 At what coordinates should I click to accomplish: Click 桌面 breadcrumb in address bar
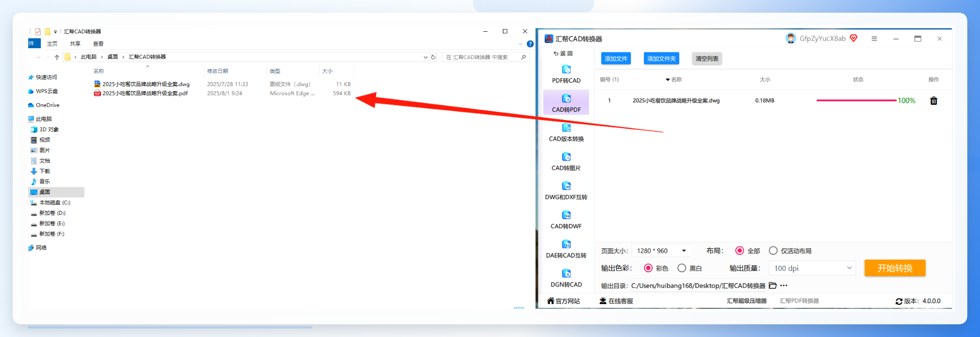(x=112, y=57)
